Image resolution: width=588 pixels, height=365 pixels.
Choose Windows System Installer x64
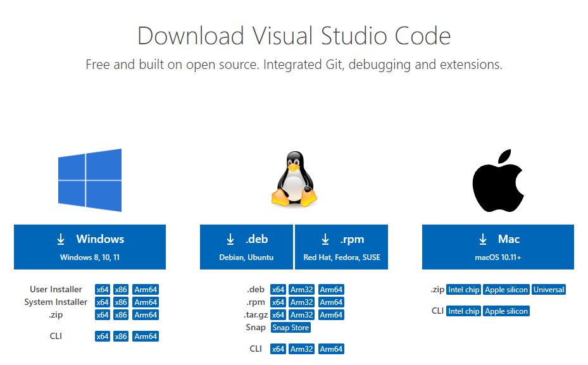(x=103, y=302)
